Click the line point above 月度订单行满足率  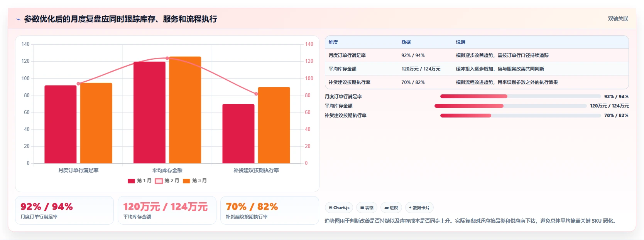pos(78,84)
